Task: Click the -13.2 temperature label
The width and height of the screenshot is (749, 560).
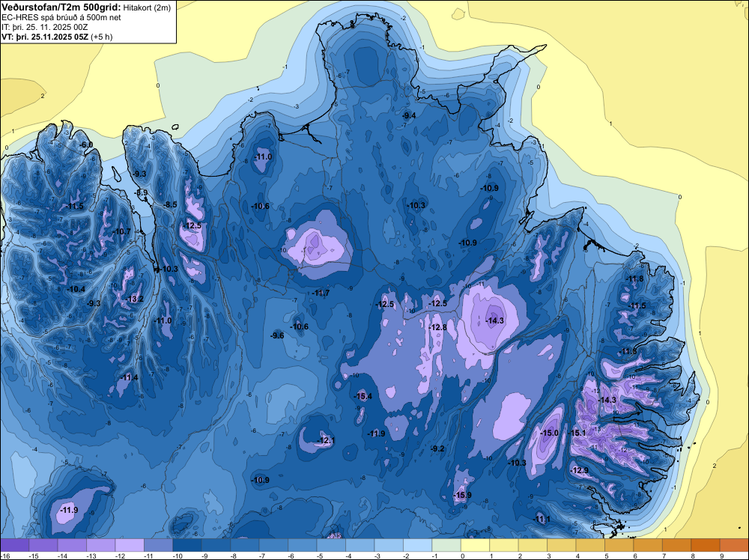Action: (x=134, y=299)
